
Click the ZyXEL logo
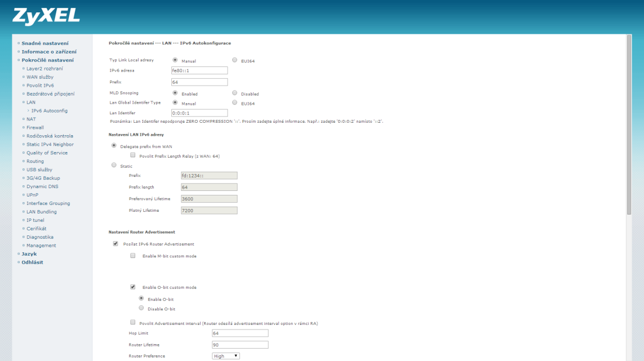[46, 16]
